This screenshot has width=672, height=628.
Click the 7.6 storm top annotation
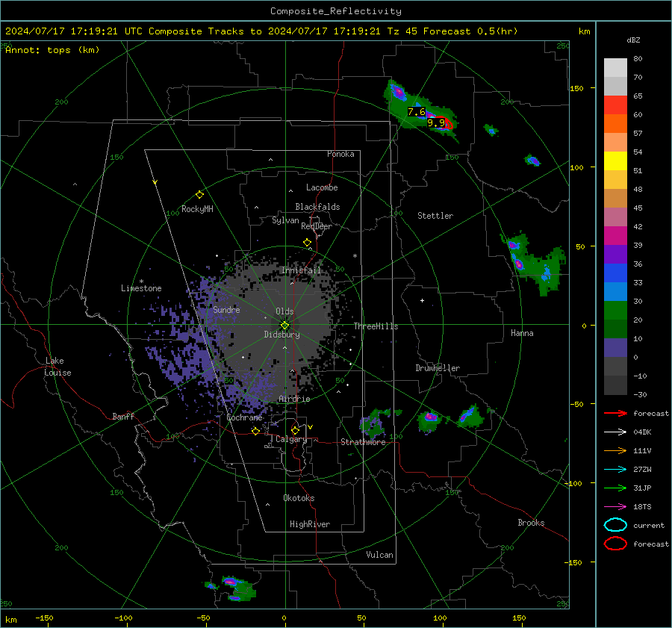416,112
